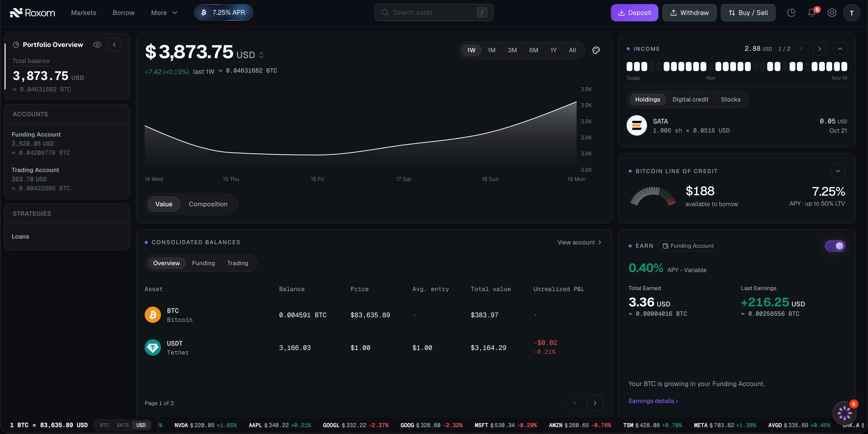Viewport: 868px width, 434px height.
Task: Select the Digital credit tab
Action: tap(690, 99)
